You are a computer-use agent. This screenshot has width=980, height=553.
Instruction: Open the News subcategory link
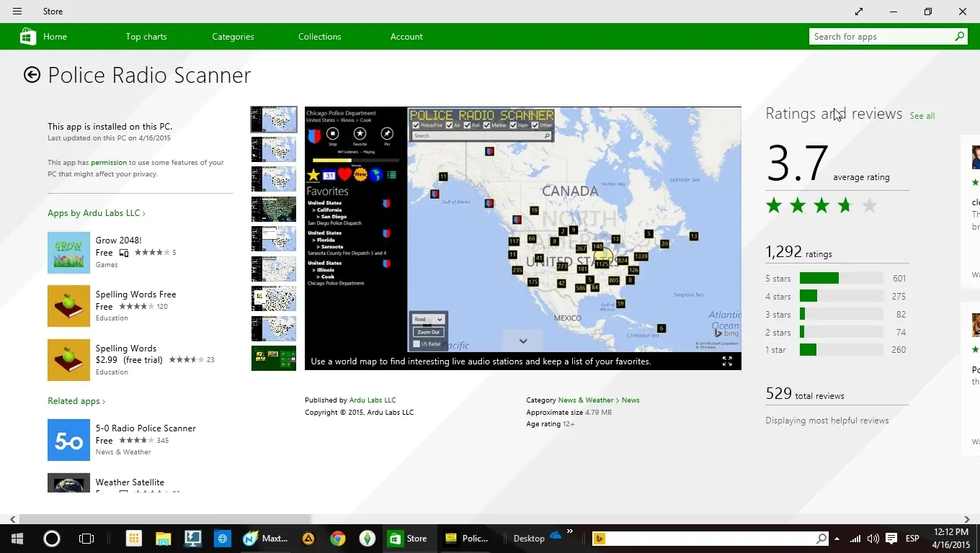(x=631, y=400)
